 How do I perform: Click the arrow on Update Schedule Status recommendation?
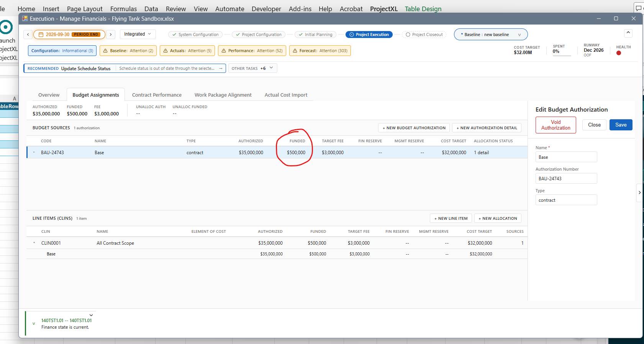click(x=221, y=68)
